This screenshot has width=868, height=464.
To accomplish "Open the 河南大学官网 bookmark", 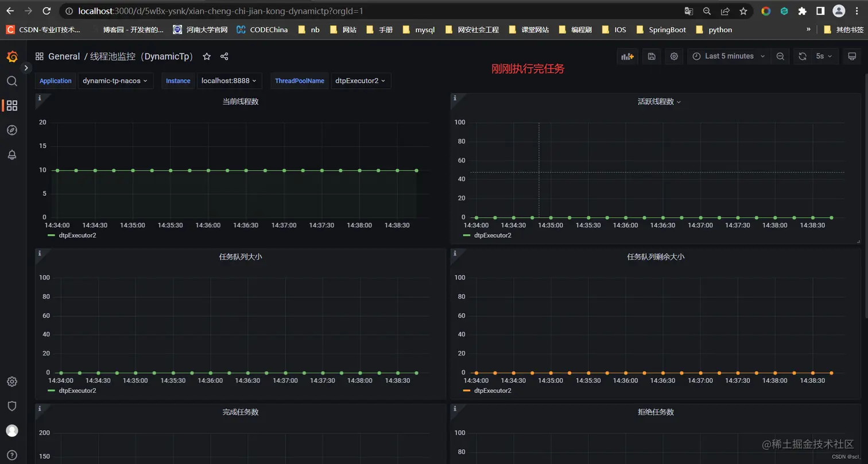I will (200, 30).
